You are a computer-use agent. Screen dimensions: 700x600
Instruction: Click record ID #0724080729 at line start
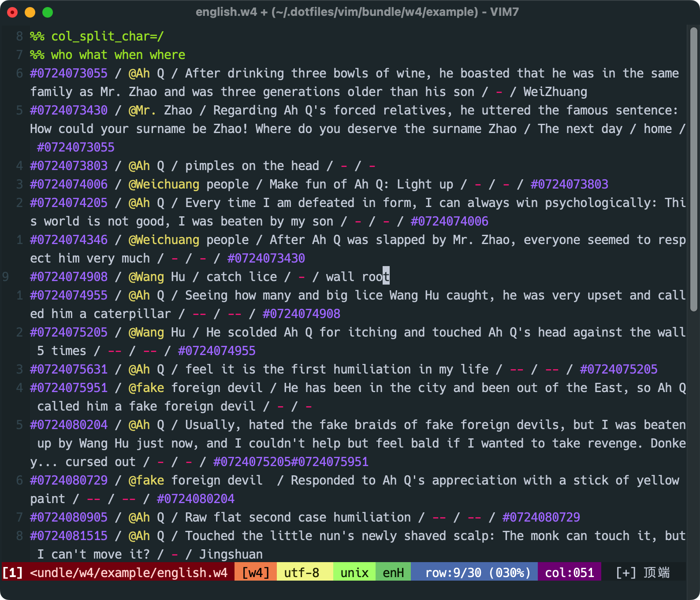coord(69,480)
